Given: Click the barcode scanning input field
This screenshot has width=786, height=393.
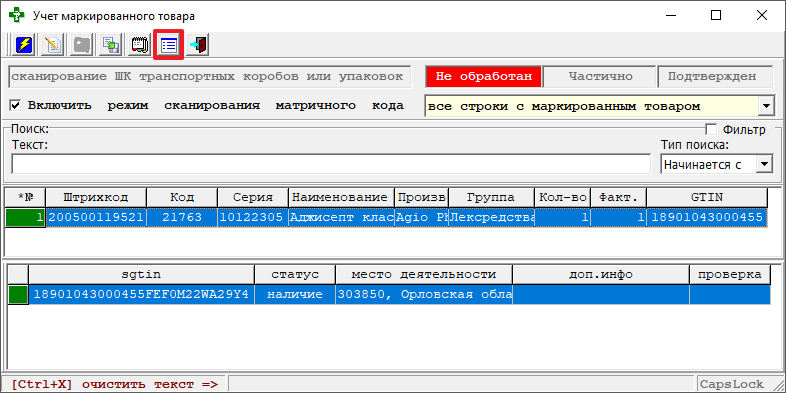Looking at the screenshot, I should [x=210, y=77].
